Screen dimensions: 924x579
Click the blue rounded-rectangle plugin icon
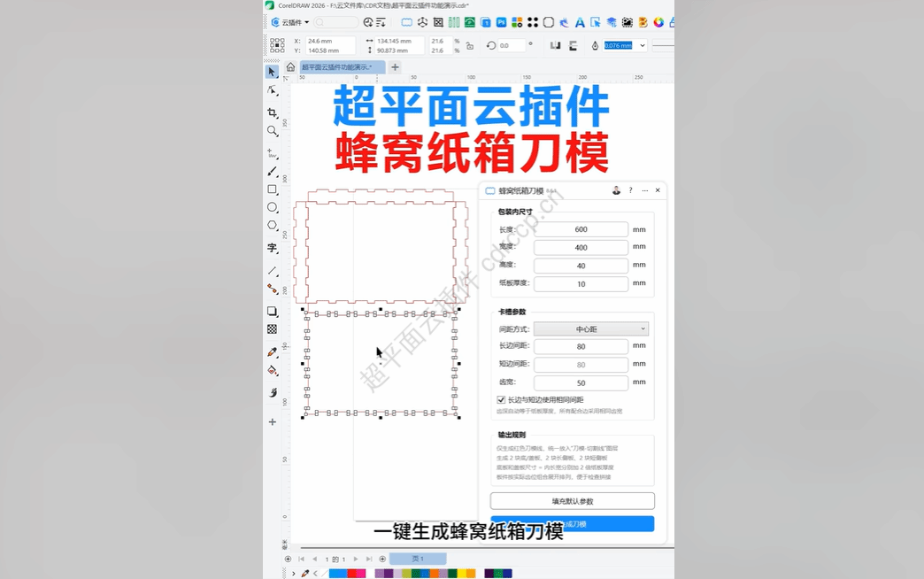pyautogui.click(x=406, y=22)
